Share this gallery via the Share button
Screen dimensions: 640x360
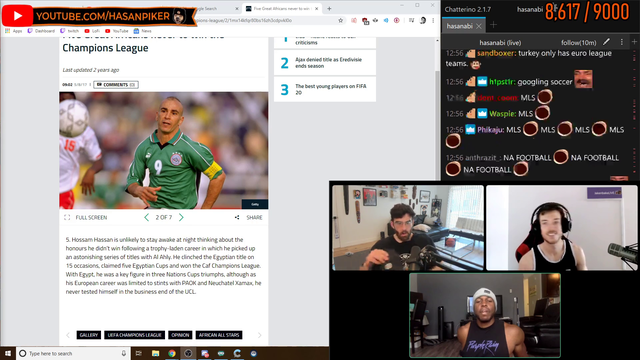[249, 218]
